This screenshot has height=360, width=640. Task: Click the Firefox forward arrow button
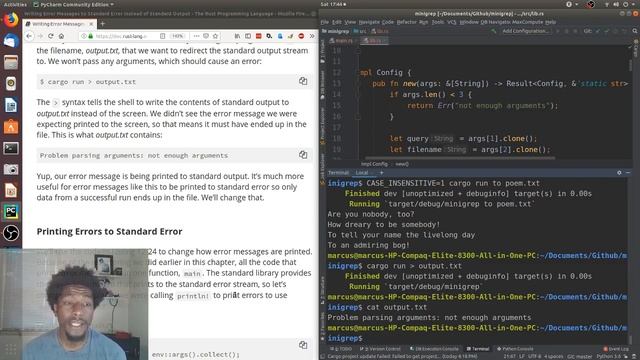click(40, 36)
